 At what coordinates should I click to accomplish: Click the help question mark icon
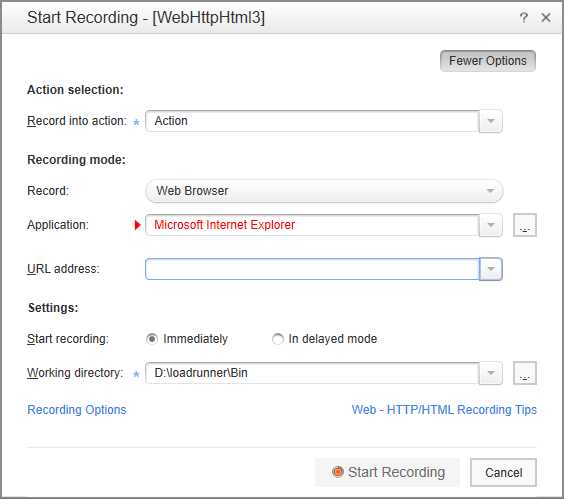(x=524, y=17)
